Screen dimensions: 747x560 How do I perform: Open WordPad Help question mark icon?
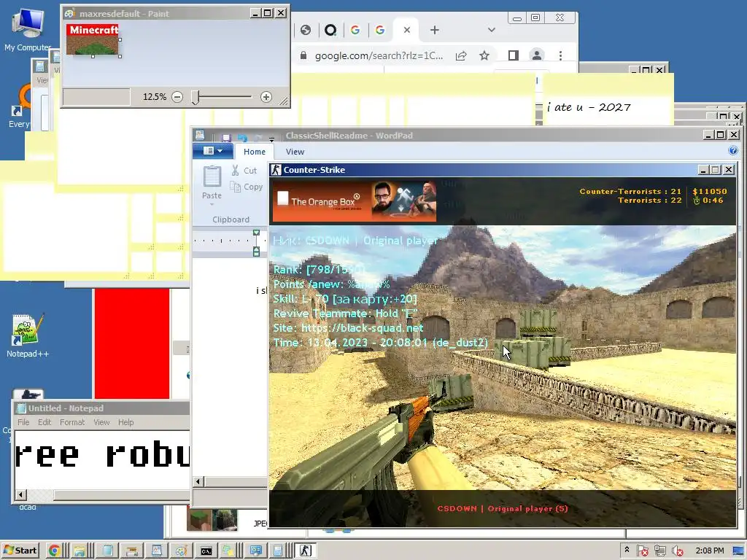732,151
